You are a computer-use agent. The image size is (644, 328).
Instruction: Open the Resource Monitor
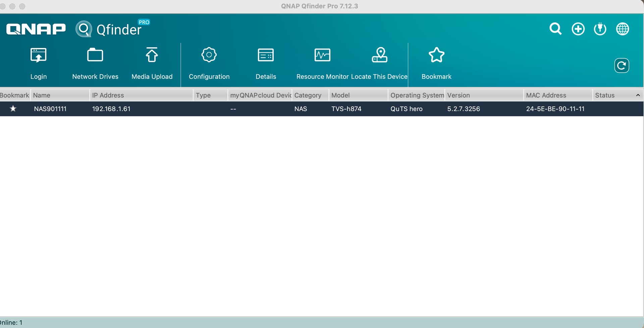(322, 63)
